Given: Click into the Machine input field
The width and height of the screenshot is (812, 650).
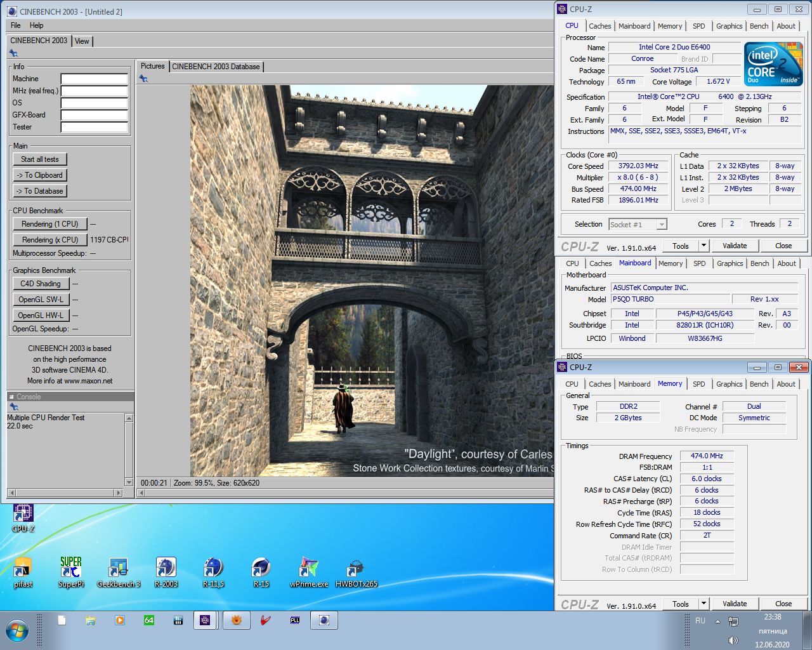Looking at the screenshot, I should (95, 79).
